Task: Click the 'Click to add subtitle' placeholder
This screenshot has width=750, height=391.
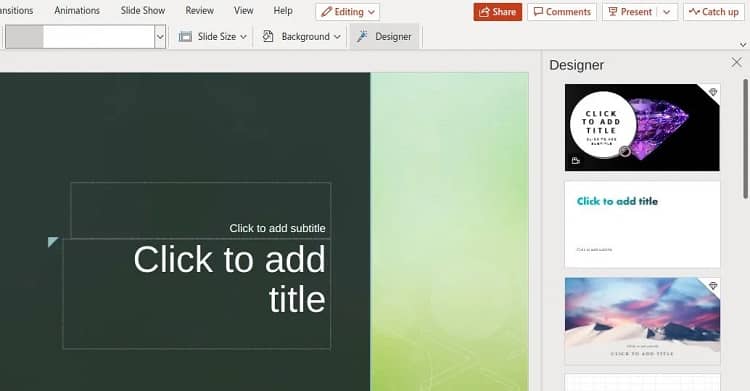Action: click(201, 210)
